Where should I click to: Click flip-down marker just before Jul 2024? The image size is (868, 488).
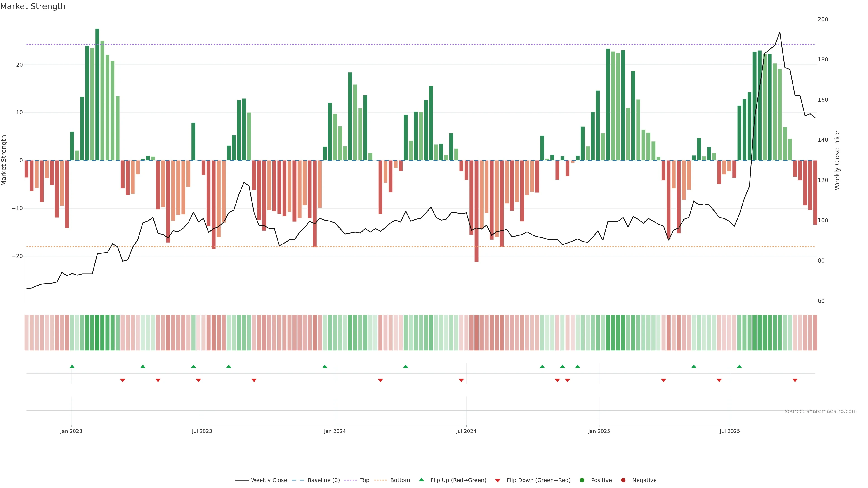(x=461, y=380)
